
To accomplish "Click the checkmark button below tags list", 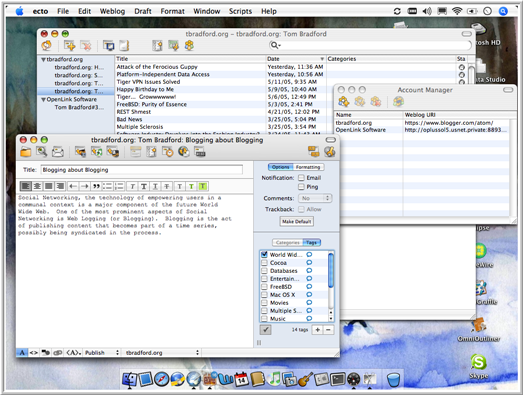I will pyautogui.click(x=266, y=330).
